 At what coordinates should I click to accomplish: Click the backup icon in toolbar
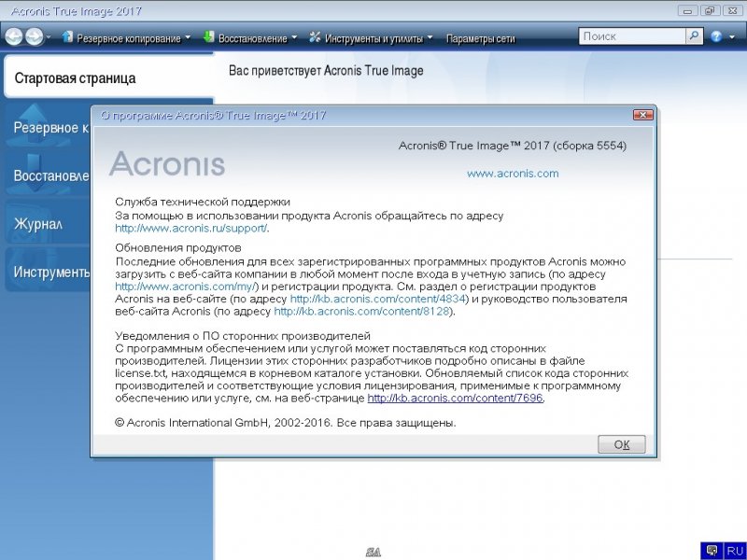pos(67,36)
